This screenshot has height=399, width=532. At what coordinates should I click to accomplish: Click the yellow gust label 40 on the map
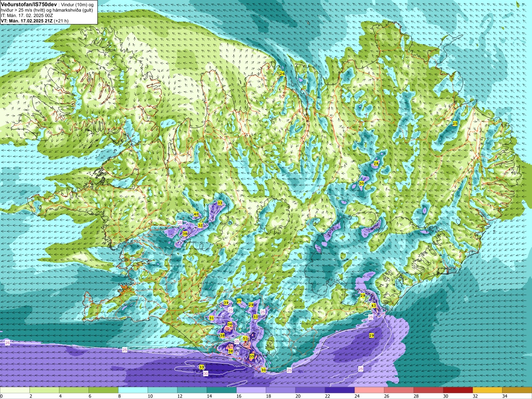pos(196,214)
